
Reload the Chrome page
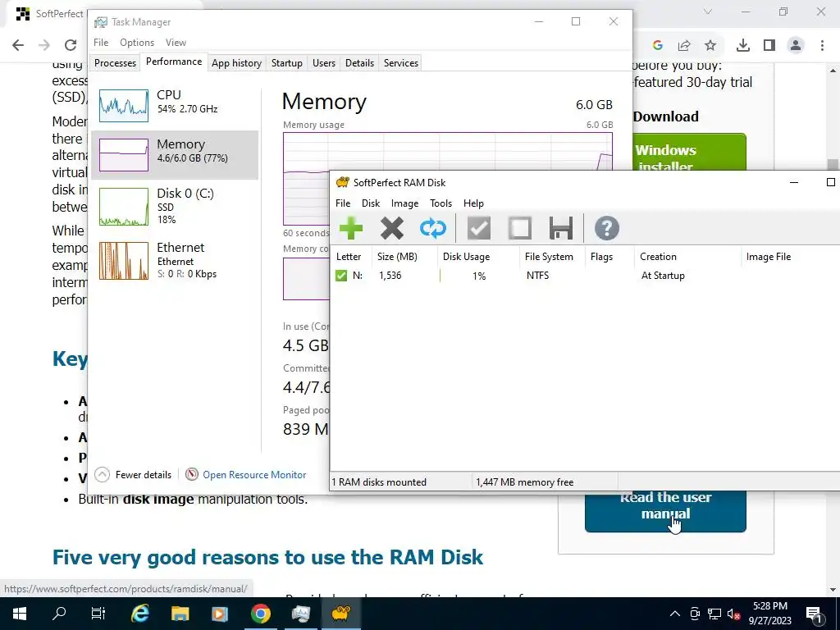point(71,45)
